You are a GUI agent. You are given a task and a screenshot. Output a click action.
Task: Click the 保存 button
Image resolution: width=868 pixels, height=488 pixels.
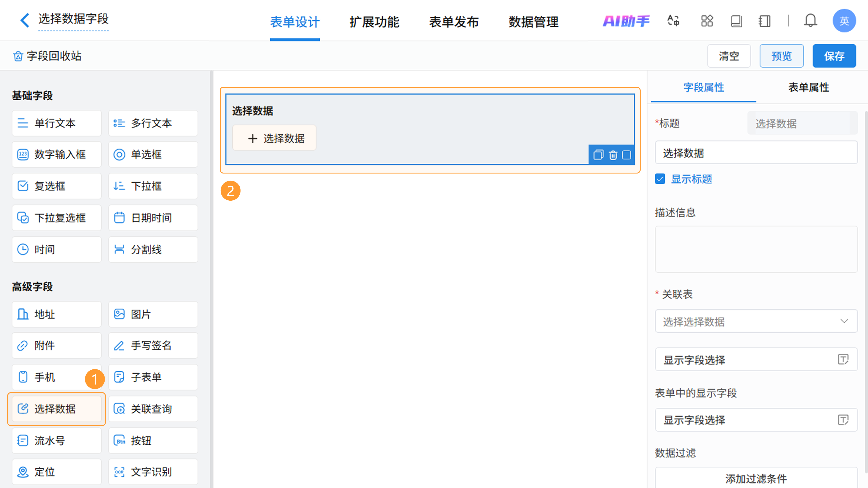coord(834,56)
